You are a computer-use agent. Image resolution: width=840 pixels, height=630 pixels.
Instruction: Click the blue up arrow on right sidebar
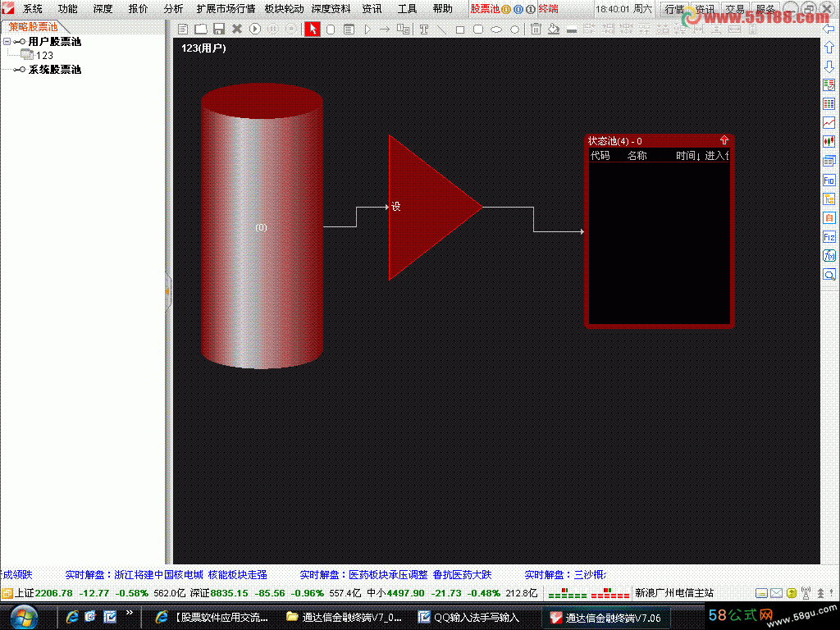[x=829, y=48]
